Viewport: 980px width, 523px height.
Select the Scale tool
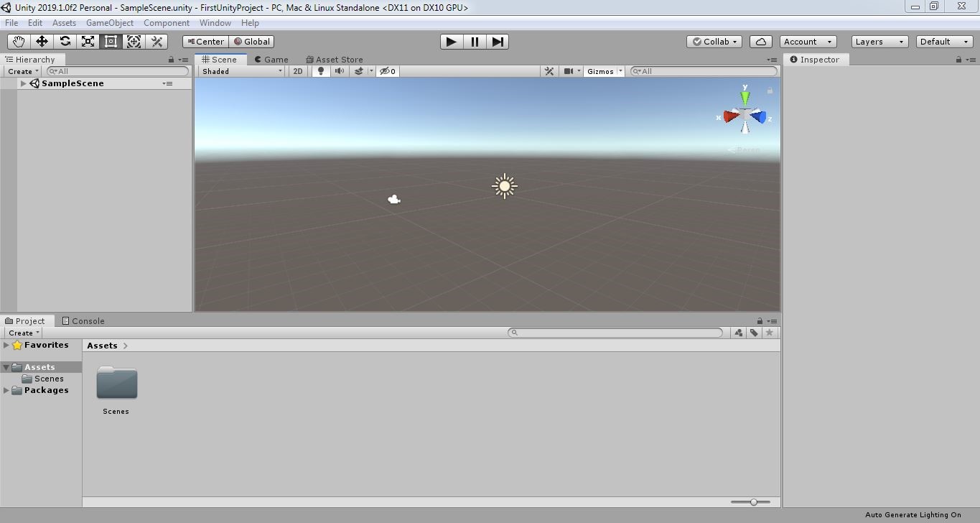88,41
